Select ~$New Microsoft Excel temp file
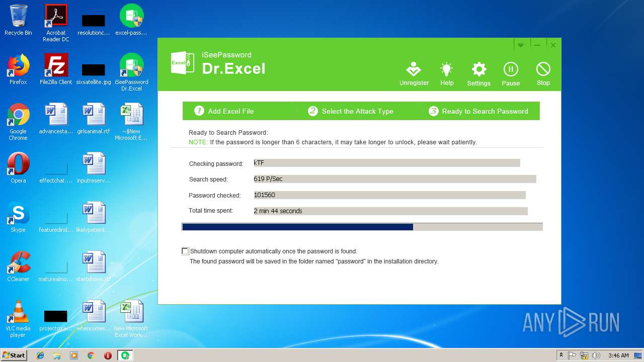The height and width of the screenshot is (362, 644). (131, 122)
